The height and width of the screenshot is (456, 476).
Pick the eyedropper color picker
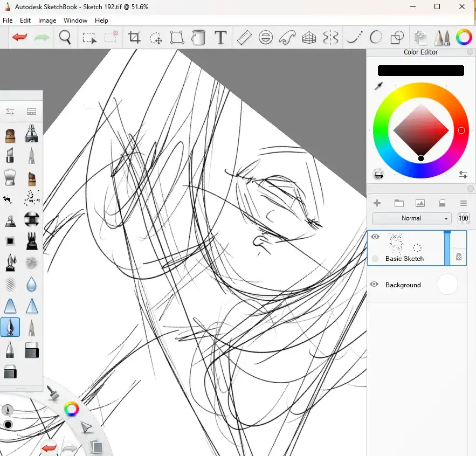(379, 86)
